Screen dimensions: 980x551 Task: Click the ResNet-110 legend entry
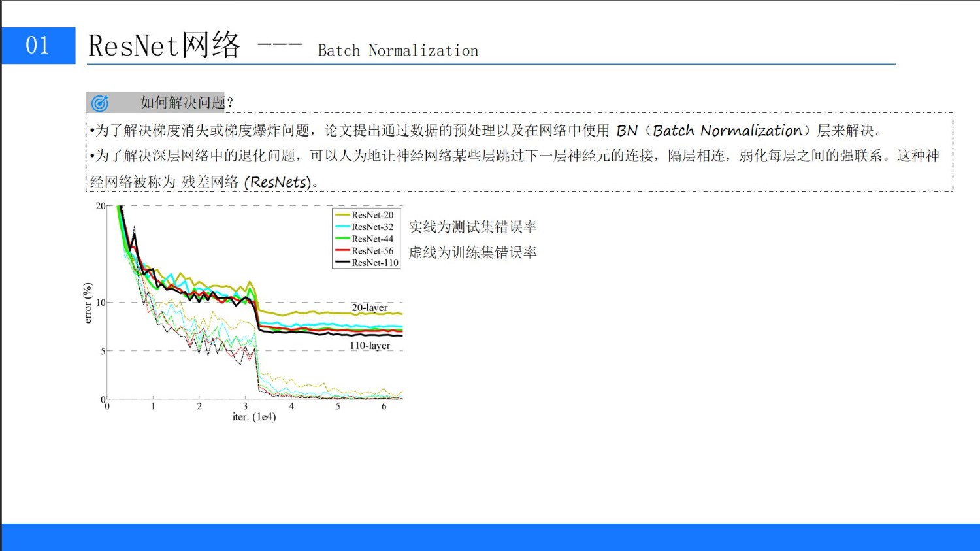click(x=367, y=263)
